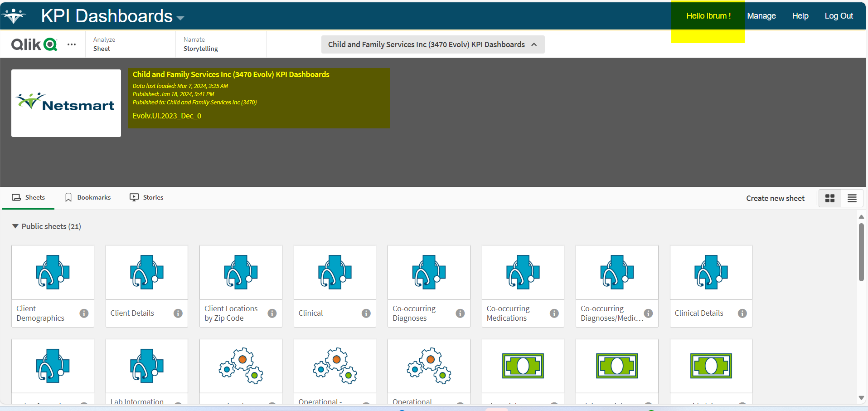Show info for Client Locations by Zip Code
This screenshot has height=411, width=868.
click(272, 313)
